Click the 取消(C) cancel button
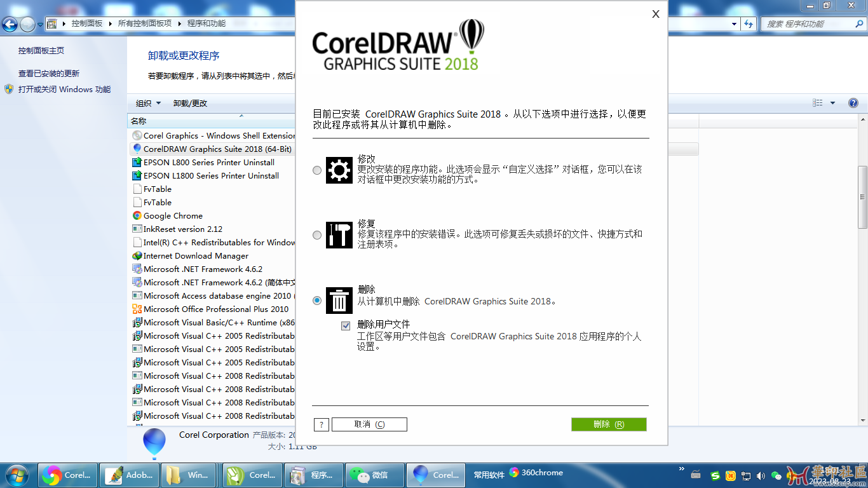Screen dimensions: 868x488 [369, 424]
